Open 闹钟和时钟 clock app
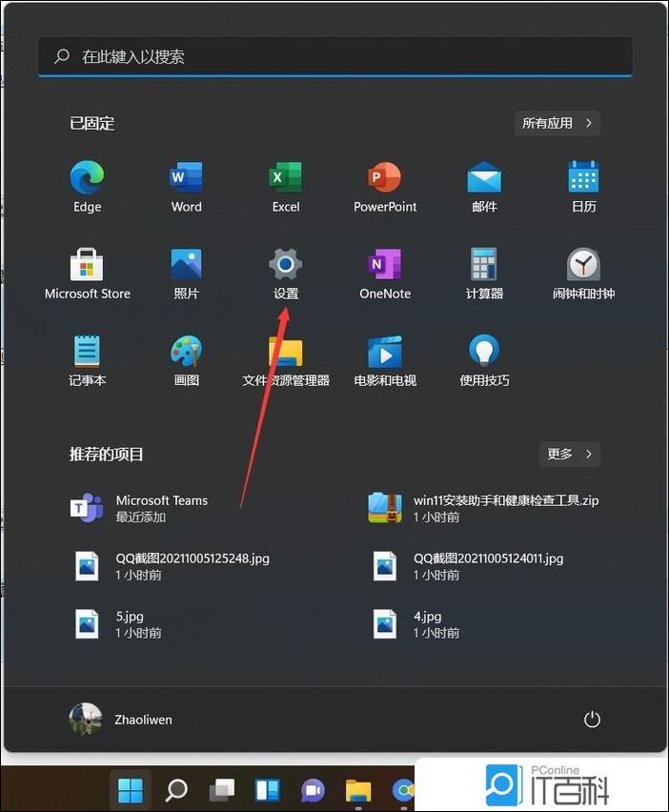669x812 pixels. click(x=583, y=274)
